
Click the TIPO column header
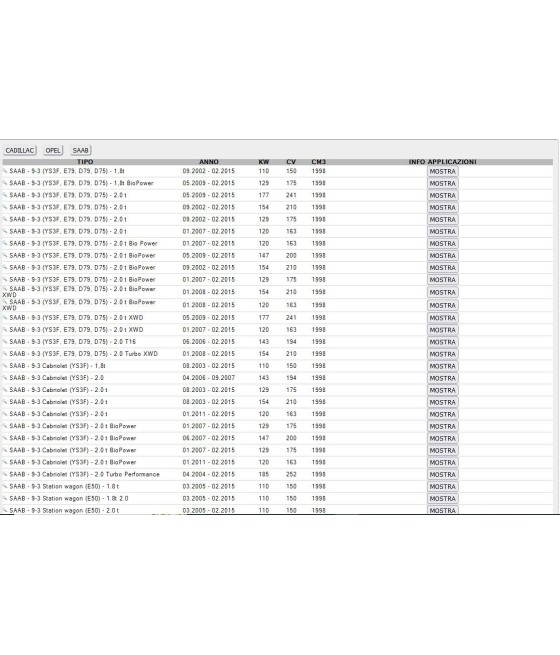pyautogui.click(x=85, y=162)
